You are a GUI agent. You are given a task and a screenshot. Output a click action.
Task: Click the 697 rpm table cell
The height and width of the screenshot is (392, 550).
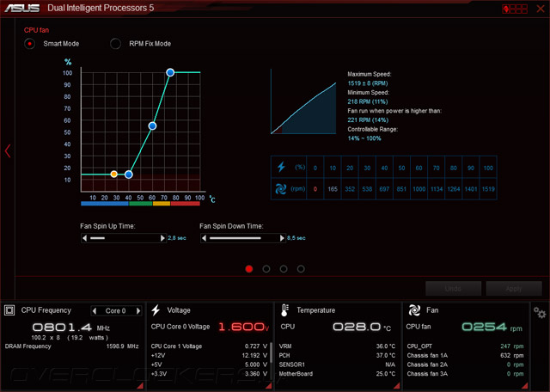coord(384,189)
